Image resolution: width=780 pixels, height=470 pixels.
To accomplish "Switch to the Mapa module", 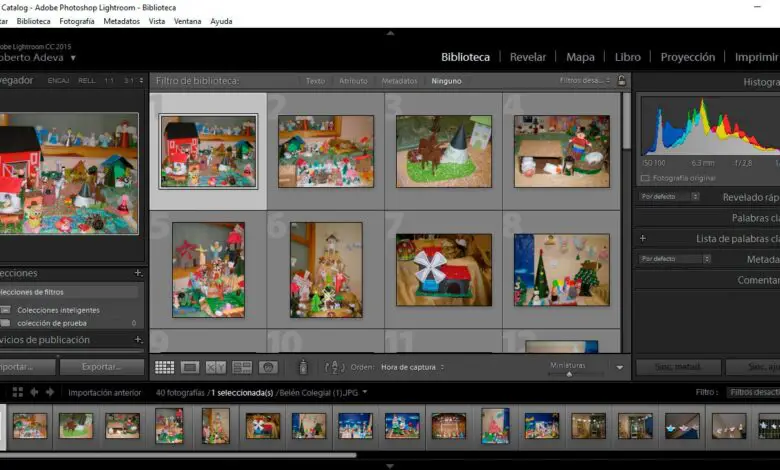I will tap(580, 57).
